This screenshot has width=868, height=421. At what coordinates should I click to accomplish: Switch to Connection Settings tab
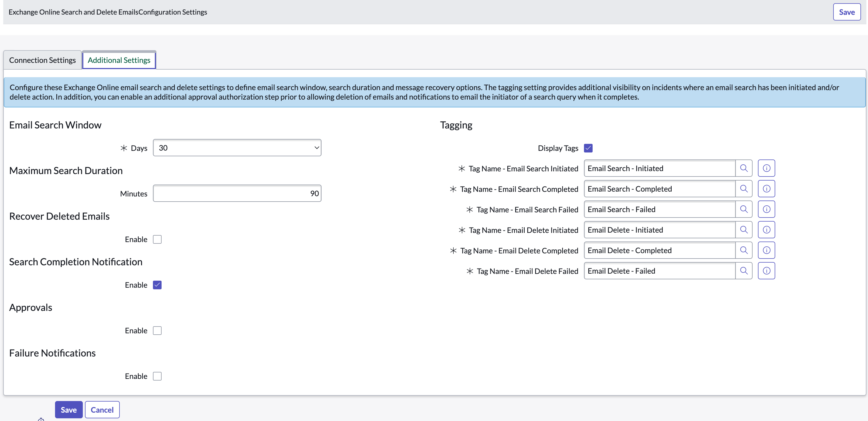coord(42,60)
